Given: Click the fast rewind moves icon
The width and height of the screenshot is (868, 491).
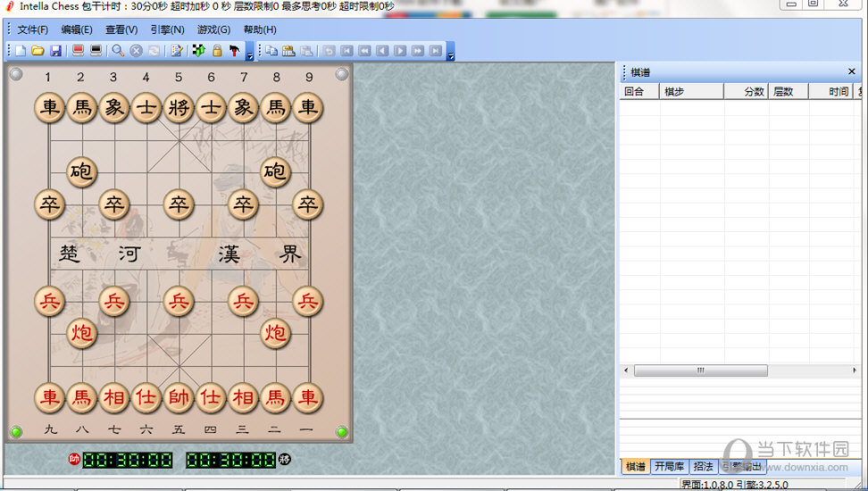Looking at the screenshot, I should click(x=364, y=51).
